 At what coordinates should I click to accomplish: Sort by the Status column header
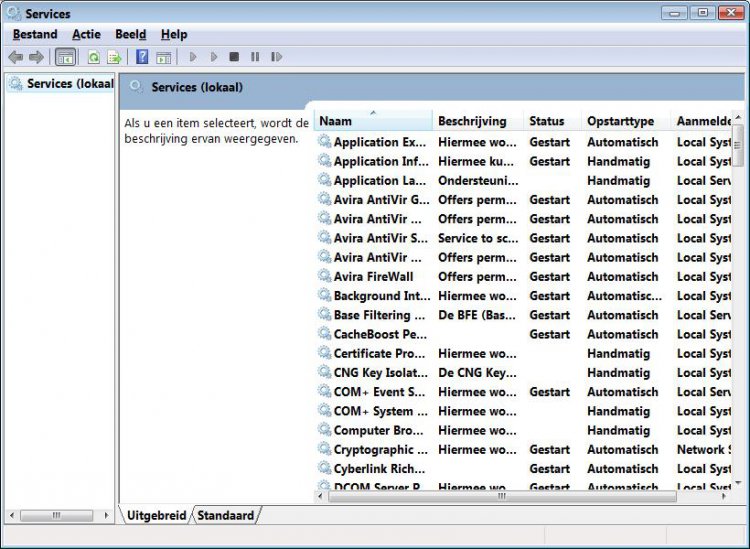tap(552, 121)
